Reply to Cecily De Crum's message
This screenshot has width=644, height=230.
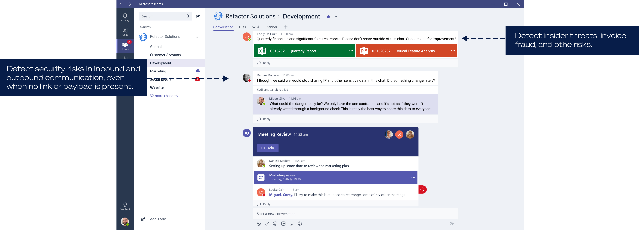[264, 63]
